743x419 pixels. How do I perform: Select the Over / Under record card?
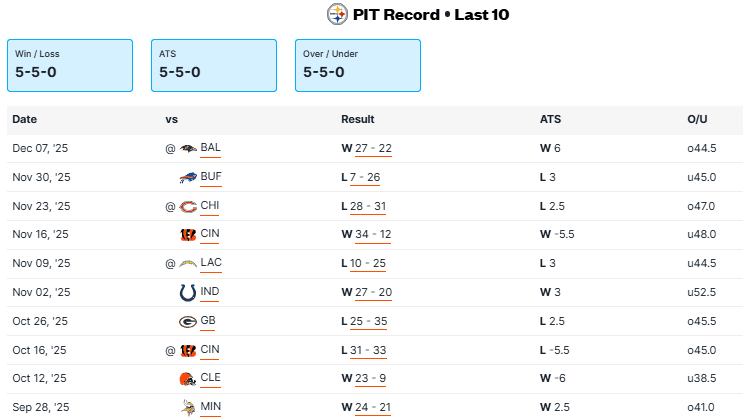(x=358, y=65)
